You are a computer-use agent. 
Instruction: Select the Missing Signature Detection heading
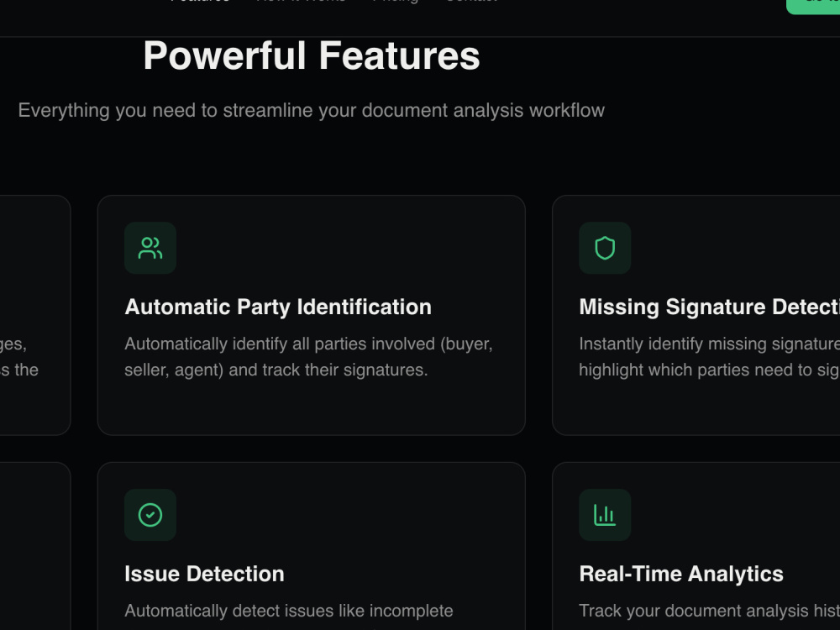point(709,307)
